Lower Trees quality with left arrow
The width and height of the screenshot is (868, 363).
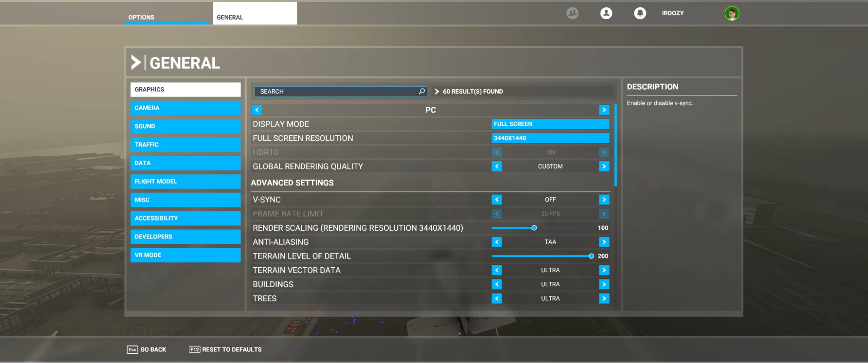click(x=497, y=298)
